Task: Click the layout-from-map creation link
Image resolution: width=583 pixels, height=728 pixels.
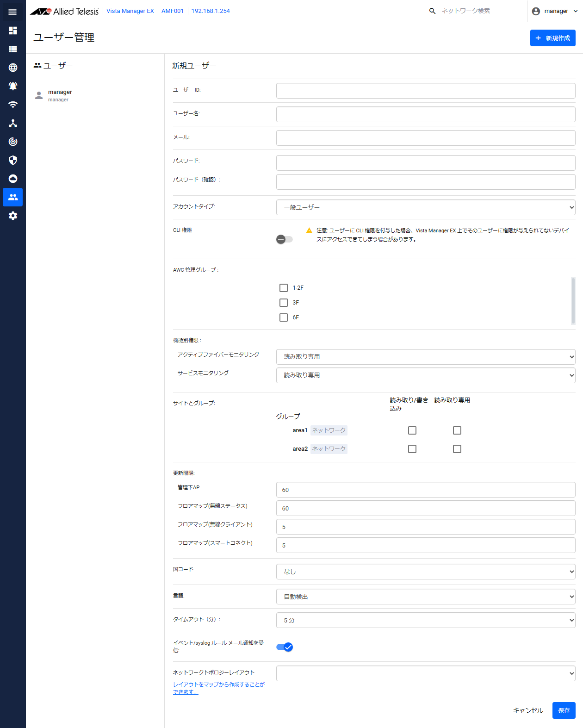Action: click(218, 688)
